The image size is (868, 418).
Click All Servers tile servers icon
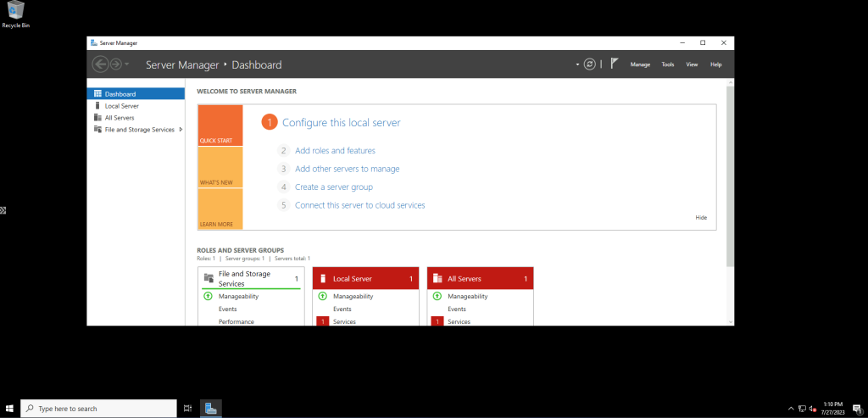[x=437, y=278]
